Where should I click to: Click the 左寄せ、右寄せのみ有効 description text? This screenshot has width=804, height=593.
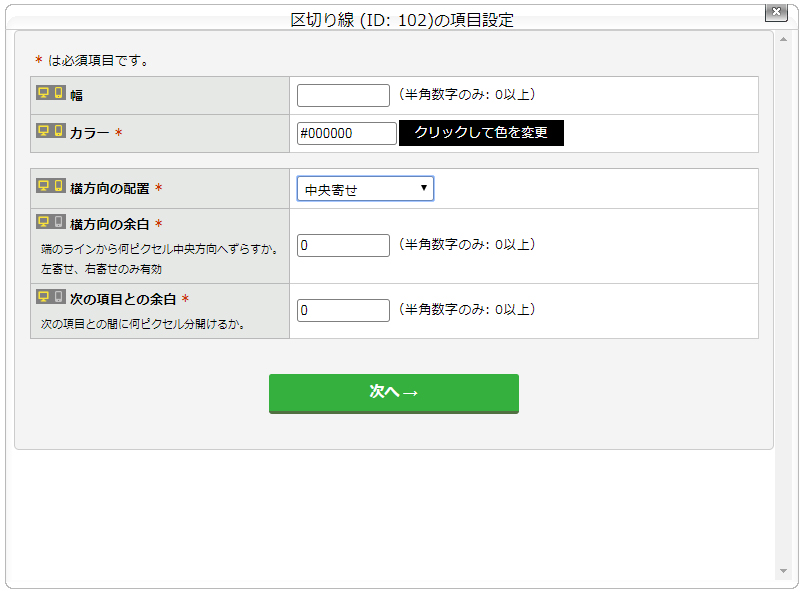(102, 269)
